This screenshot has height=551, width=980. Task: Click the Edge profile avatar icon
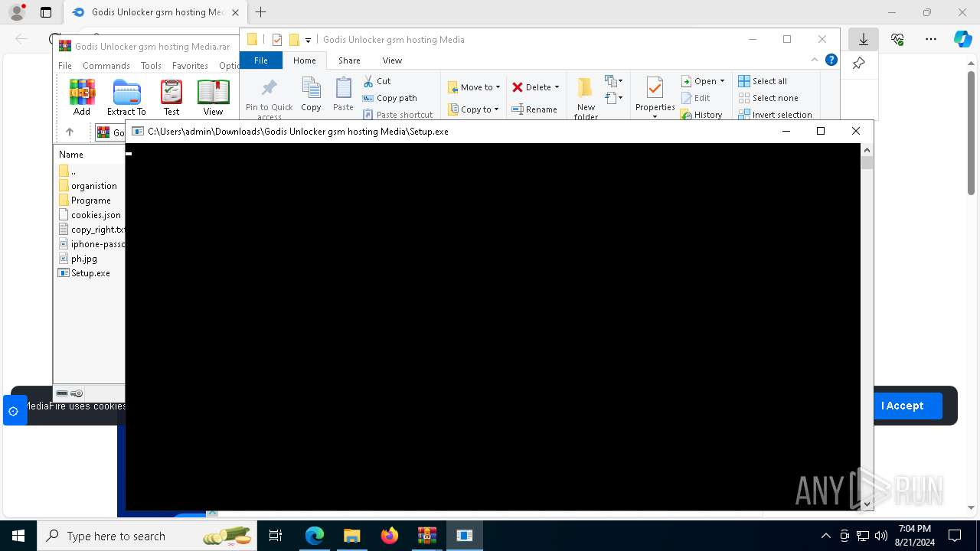pyautogui.click(x=17, y=12)
